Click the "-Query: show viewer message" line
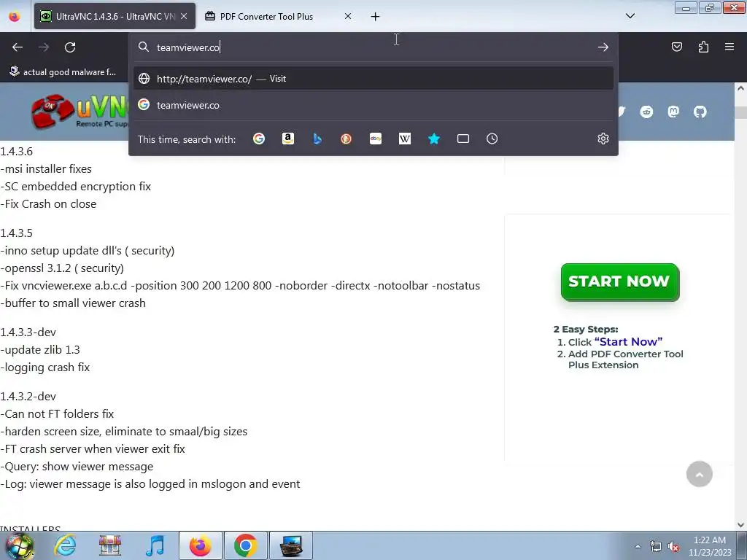Image resolution: width=747 pixels, height=560 pixels. [x=77, y=466]
